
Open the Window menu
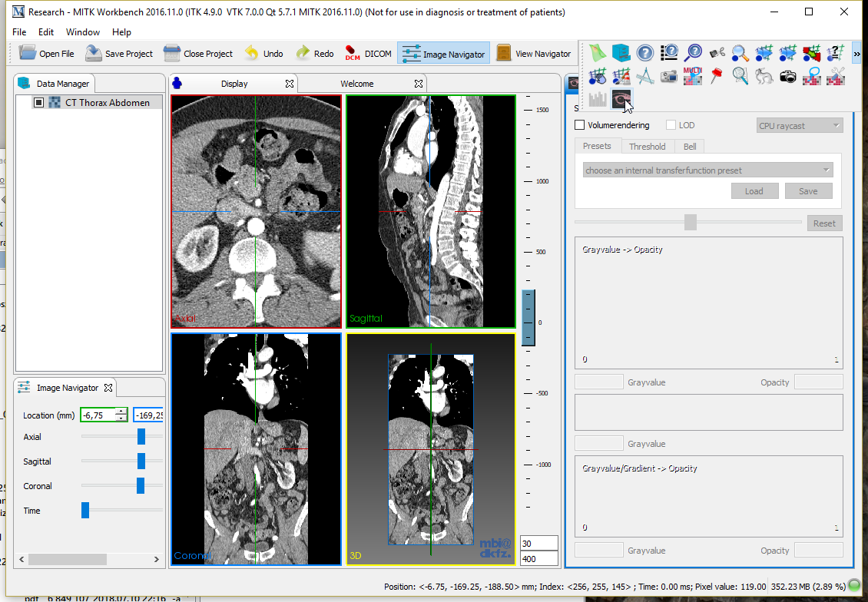click(82, 32)
